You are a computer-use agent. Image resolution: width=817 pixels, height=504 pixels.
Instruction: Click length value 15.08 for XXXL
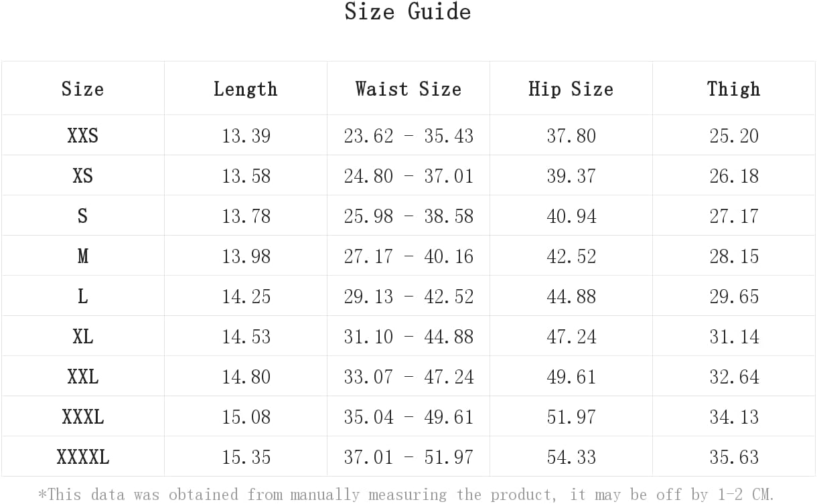click(246, 417)
